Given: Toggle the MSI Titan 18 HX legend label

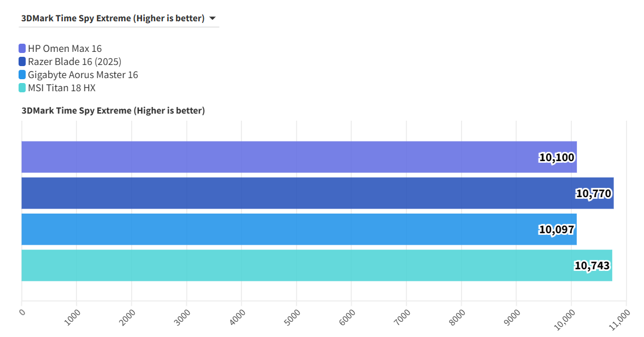Looking at the screenshot, I should coord(62,88).
